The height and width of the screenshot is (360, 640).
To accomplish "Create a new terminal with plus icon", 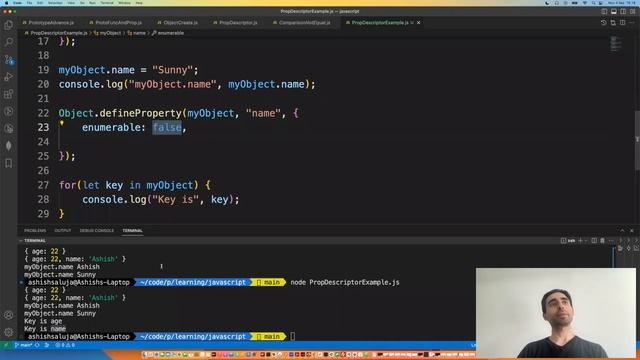I will tap(580, 240).
